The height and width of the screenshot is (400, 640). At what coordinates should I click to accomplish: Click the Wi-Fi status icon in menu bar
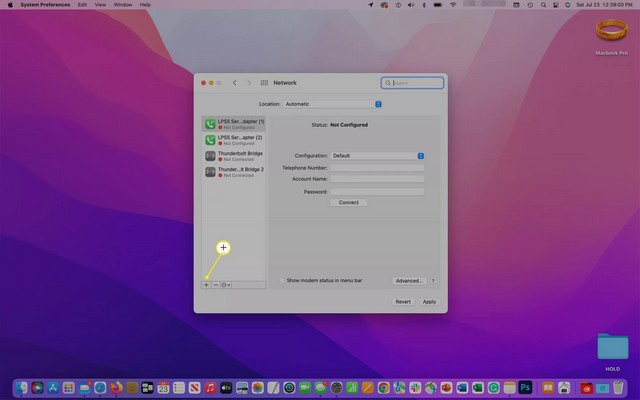pyautogui.click(x=453, y=5)
